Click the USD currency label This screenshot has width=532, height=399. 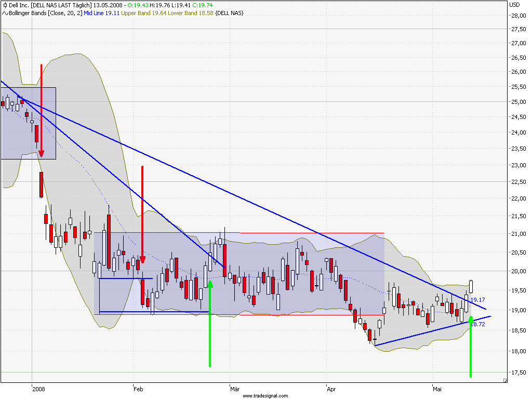(x=514, y=5)
